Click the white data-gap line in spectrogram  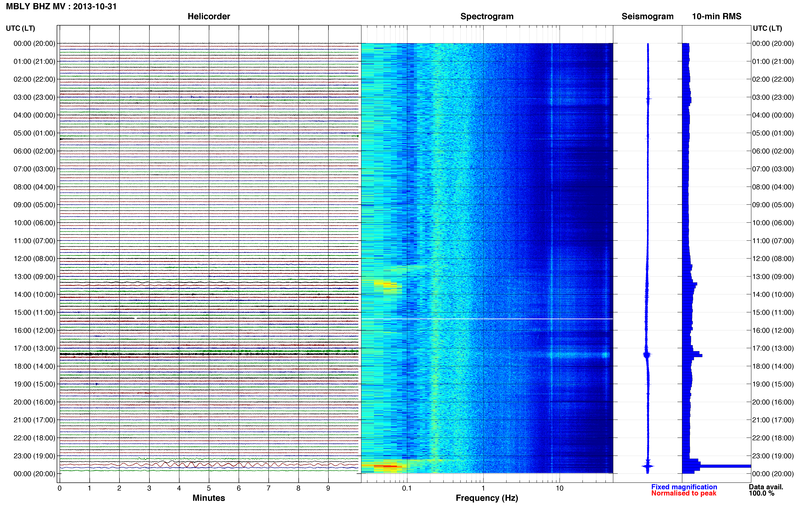(487, 319)
